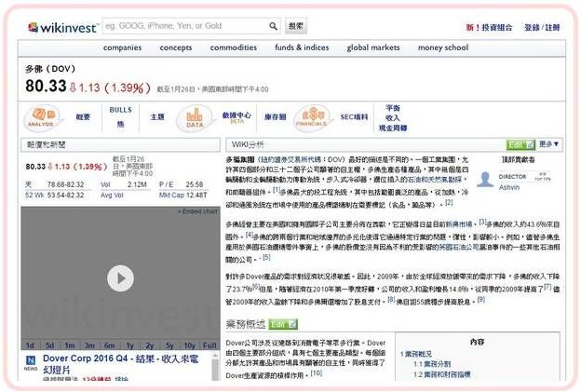Click the 報價和新聞 panel header
Screen dimensions: 581x392
pyautogui.click(x=120, y=145)
